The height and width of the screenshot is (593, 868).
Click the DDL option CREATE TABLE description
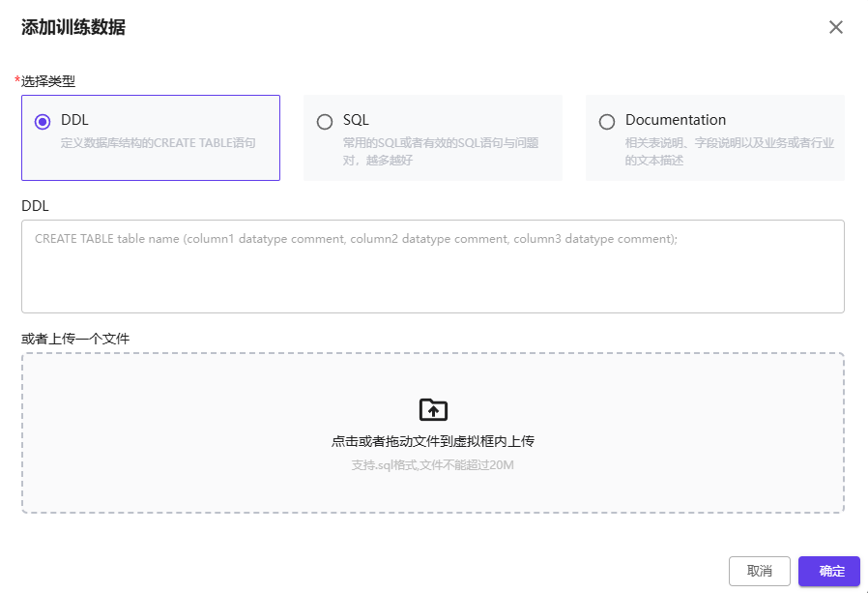pyautogui.click(x=158, y=142)
